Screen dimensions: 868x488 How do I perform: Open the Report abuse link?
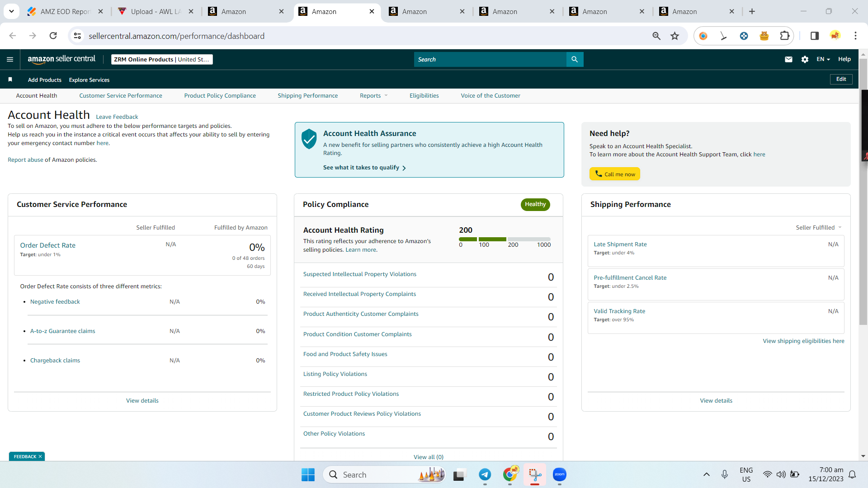(x=25, y=160)
